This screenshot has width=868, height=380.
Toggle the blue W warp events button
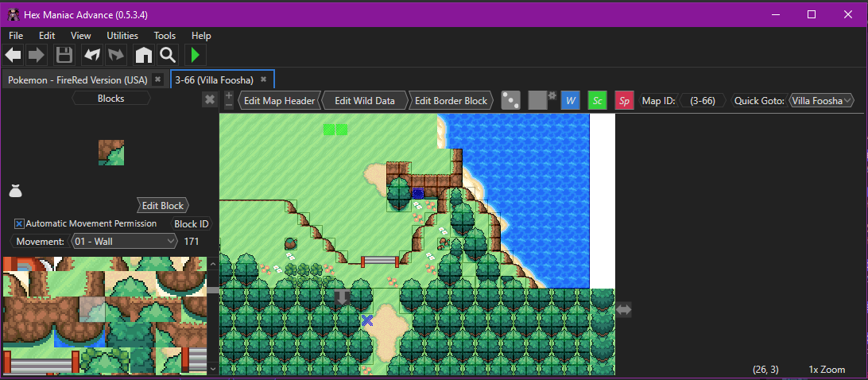pos(570,101)
